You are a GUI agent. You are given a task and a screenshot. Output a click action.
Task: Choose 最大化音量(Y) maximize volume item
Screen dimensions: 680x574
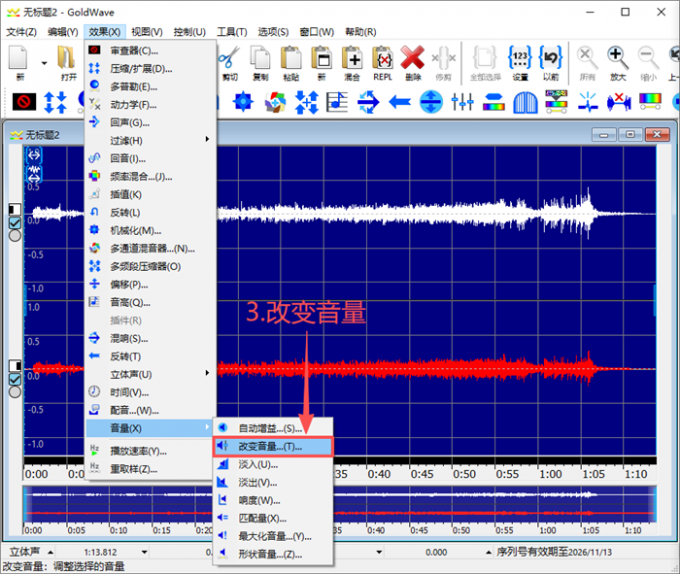click(273, 536)
